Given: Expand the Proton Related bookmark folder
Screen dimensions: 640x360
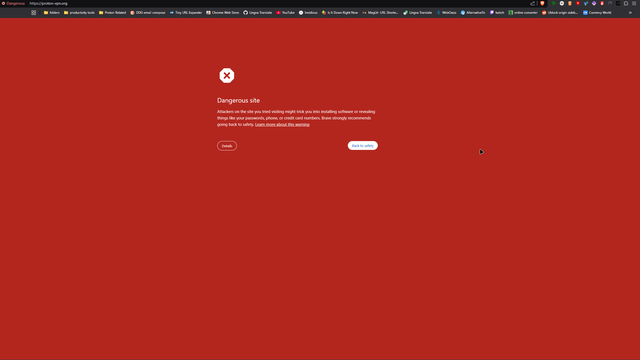Looking at the screenshot, I should click(x=112, y=13).
